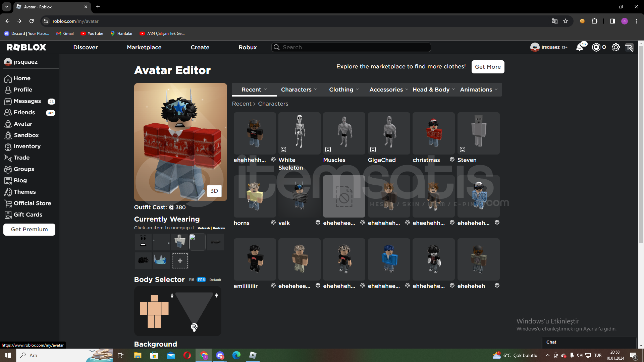Viewport: 644px width, 362px height.
Task: Open settings gear for eheheheh outfit
Action: tap(497, 285)
